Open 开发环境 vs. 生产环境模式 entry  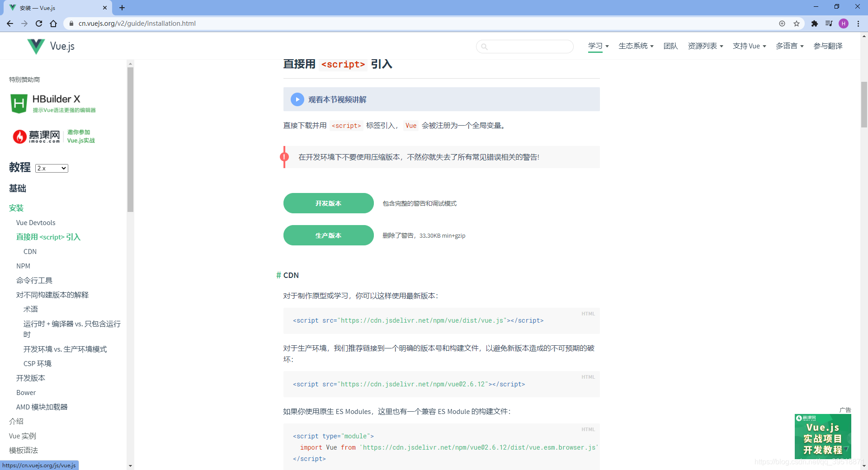pyautogui.click(x=65, y=349)
